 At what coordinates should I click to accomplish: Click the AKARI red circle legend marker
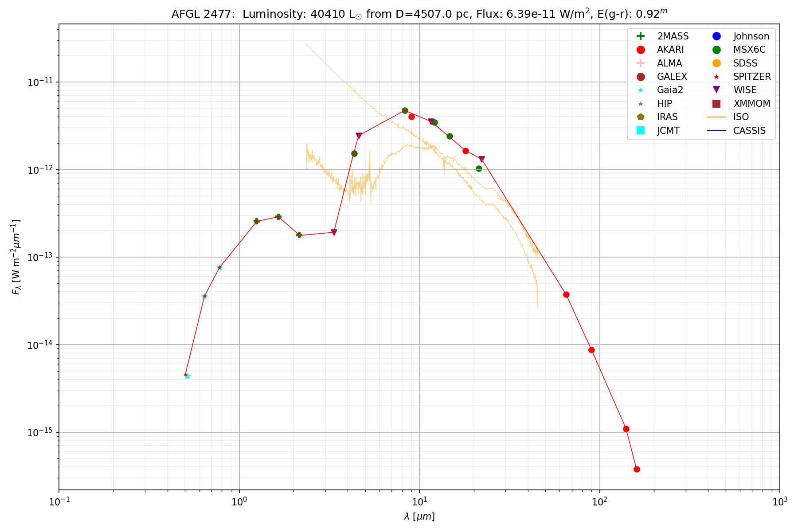640,50
